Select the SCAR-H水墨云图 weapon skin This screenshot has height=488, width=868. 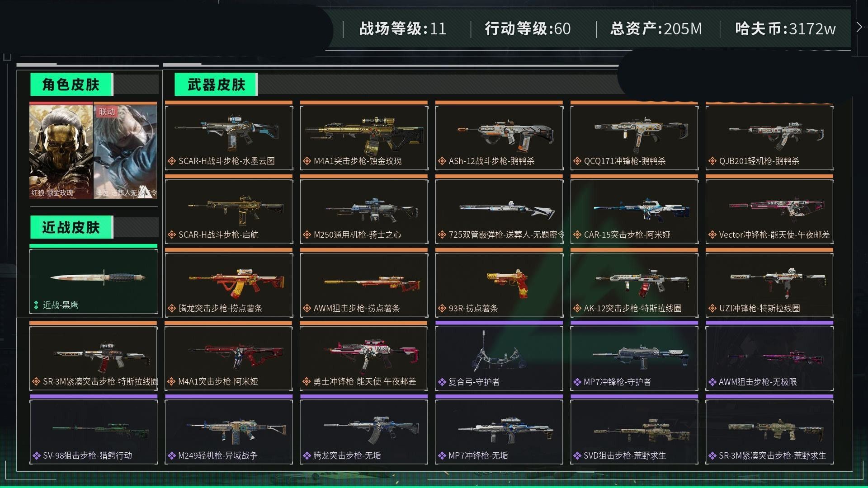pyautogui.click(x=229, y=138)
